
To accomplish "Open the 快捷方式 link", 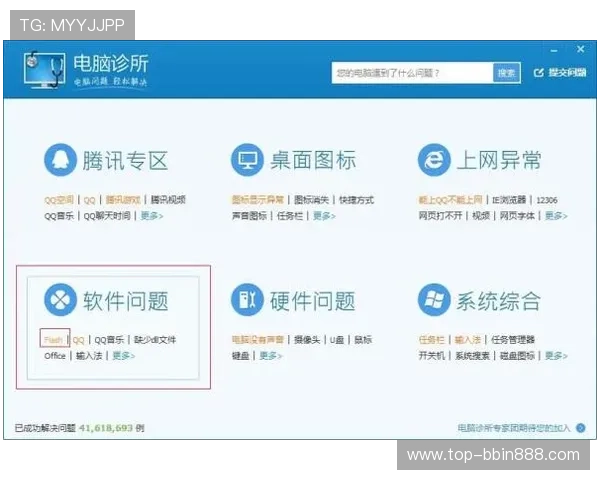I will pyautogui.click(x=356, y=200).
